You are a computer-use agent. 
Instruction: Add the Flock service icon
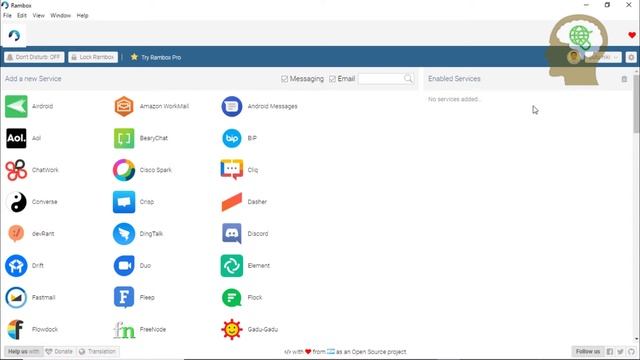(231, 298)
